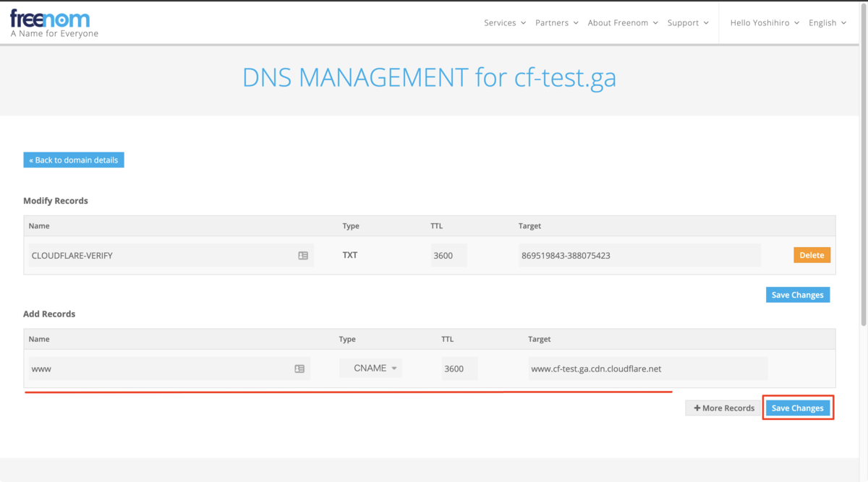
Task: Click the A Name for Everyone tagline
Action: coord(54,33)
